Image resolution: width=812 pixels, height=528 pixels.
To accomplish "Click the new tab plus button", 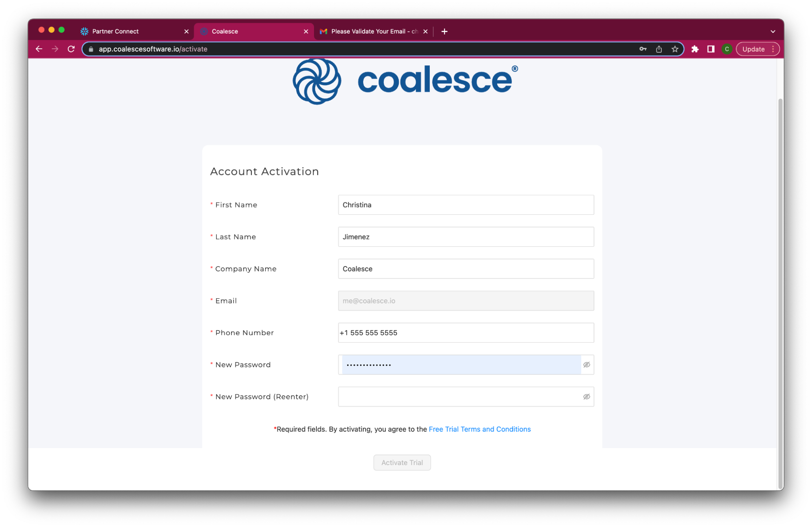I will pyautogui.click(x=445, y=31).
